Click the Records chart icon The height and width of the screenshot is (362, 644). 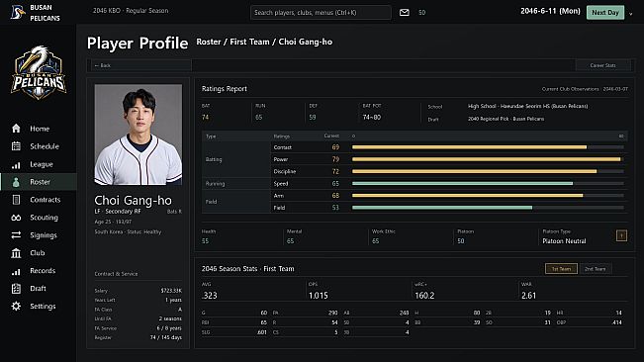(16, 271)
